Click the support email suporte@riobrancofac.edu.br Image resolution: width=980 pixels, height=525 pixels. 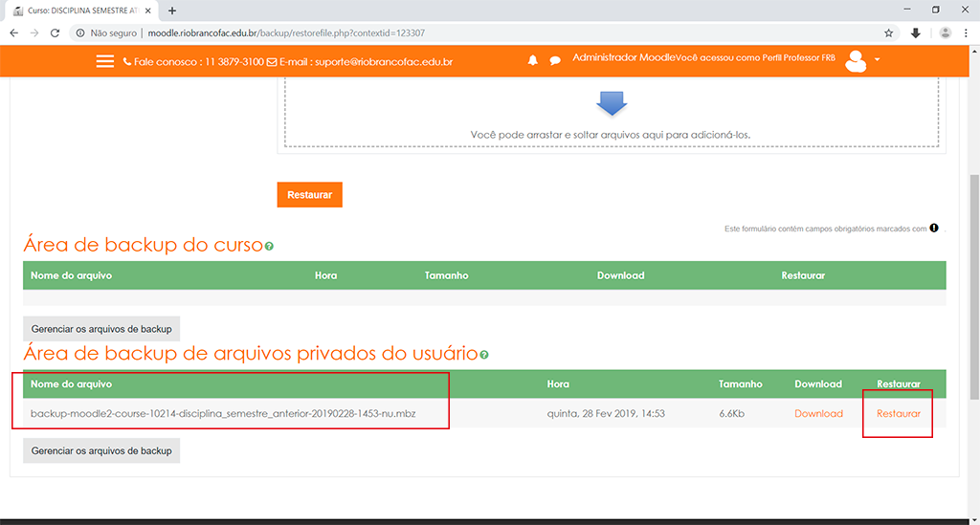tap(384, 62)
